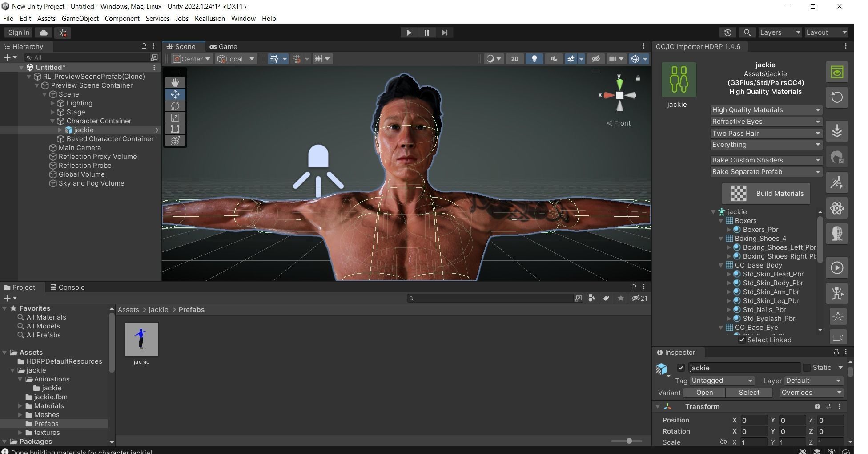Viewport: 868px width, 454px height.
Task: Toggle scene lighting bulb button
Action: (534, 59)
